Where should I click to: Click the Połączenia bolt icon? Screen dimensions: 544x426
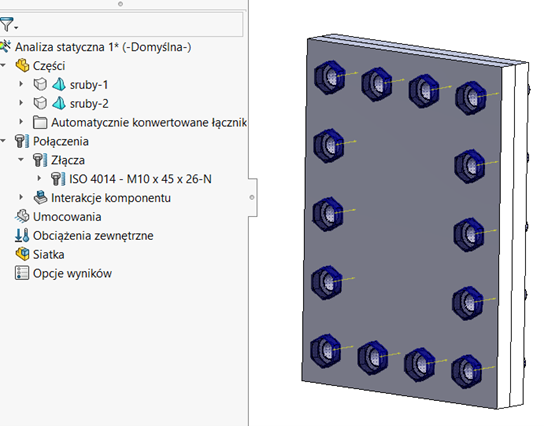pyautogui.click(x=22, y=141)
